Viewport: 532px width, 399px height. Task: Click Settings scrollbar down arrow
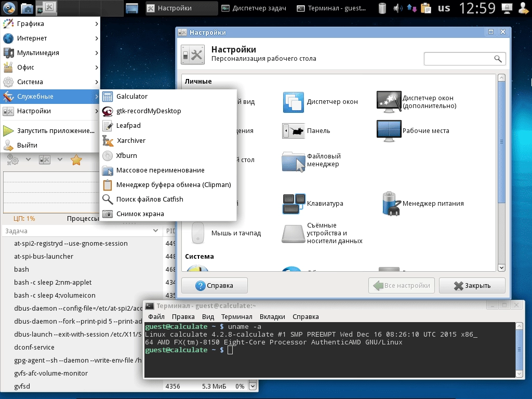501,268
